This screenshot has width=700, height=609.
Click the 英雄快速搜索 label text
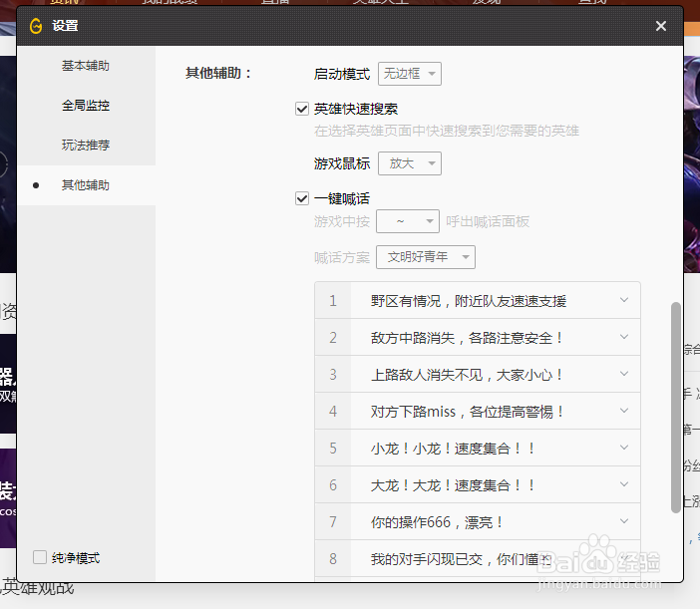click(355, 109)
